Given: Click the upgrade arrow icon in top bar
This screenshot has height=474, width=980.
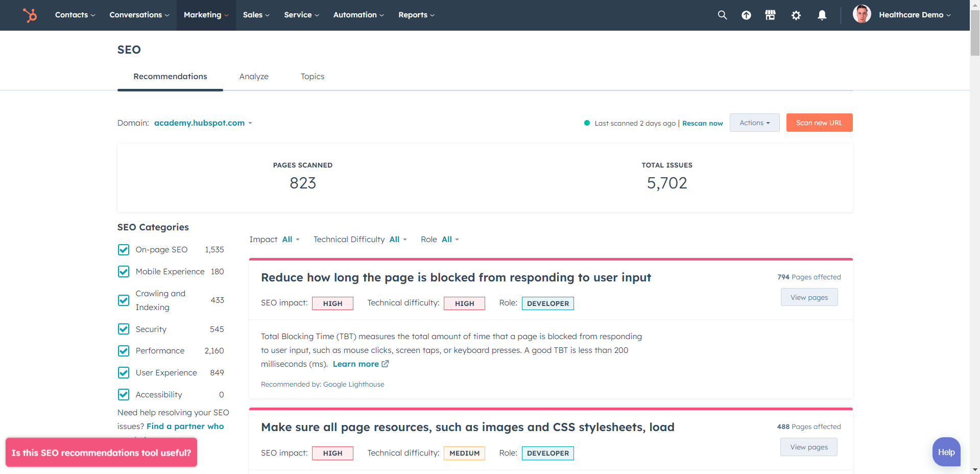Looking at the screenshot, I should [746, 15].
